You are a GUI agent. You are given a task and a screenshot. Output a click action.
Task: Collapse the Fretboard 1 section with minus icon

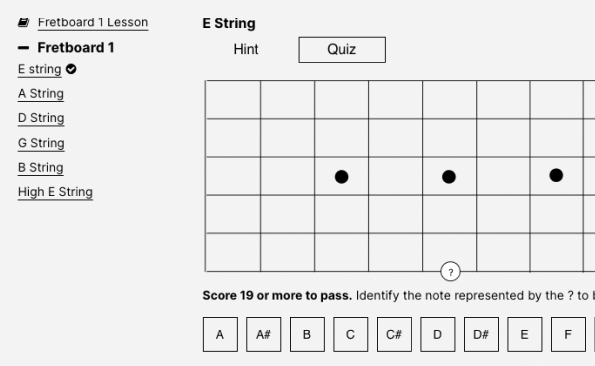23,48
